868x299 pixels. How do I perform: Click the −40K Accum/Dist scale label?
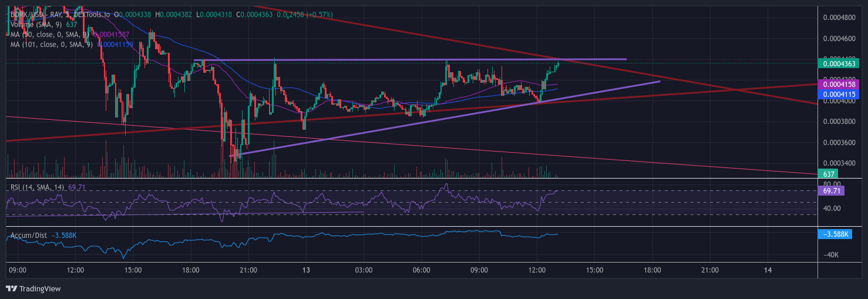[x=830, y=255]
